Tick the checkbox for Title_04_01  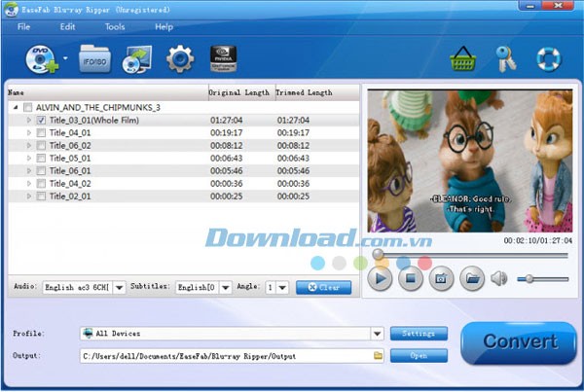point(41,132)
